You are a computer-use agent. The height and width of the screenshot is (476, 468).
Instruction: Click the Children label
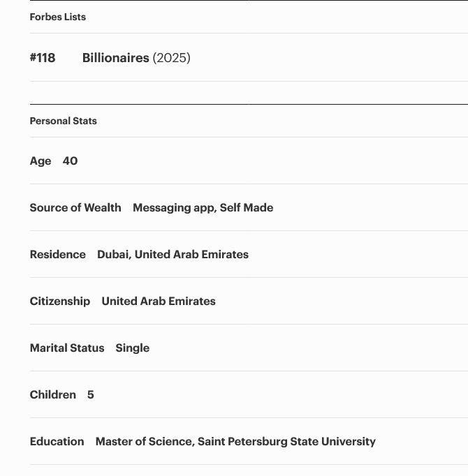[53, 394]
